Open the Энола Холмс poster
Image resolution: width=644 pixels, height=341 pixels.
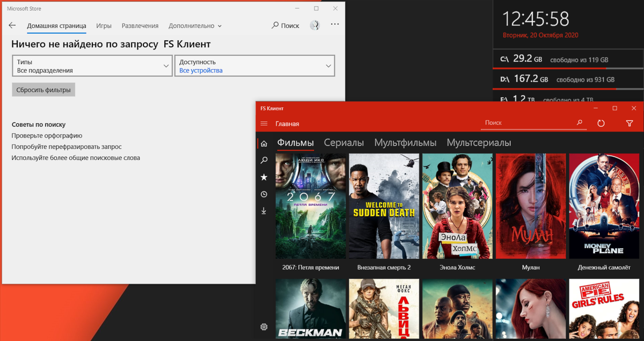tap(457, 206)
